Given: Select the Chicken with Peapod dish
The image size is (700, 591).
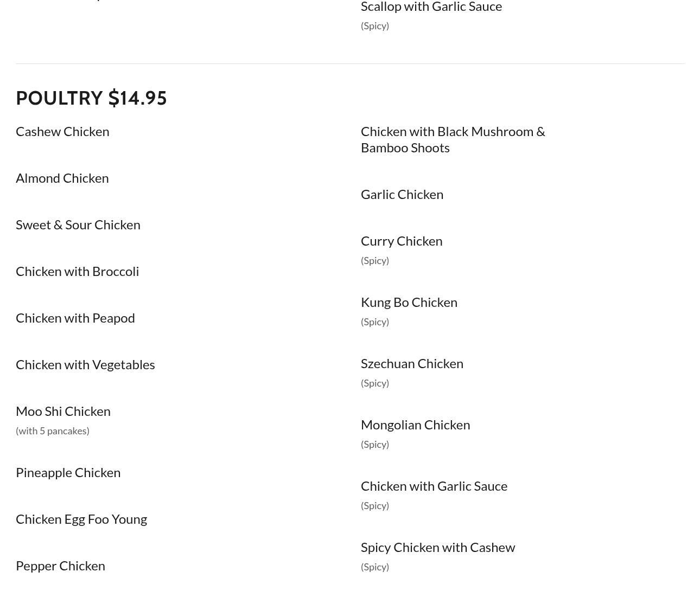Looking at the screenshot, I should [x=75, y=318].
